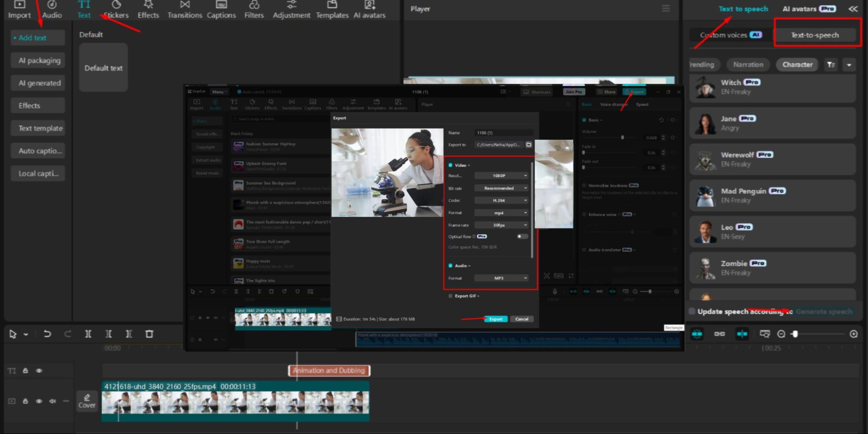Switch to Text-to-speech tab
This screenshot has height=434, width=868.
click(x=815, y=35)
